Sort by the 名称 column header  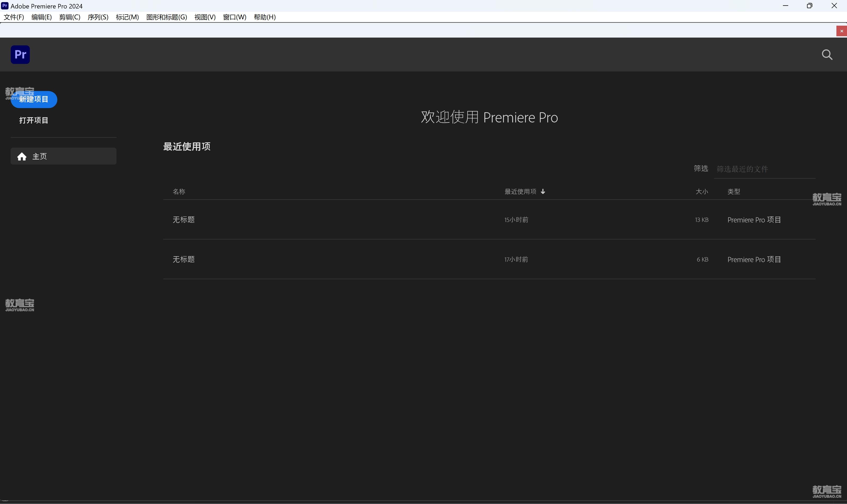[179, 192]
